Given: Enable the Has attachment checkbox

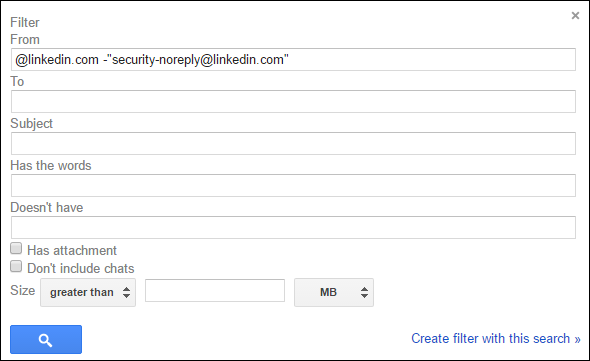Looking at the screenshot, I should click(16, 248).
